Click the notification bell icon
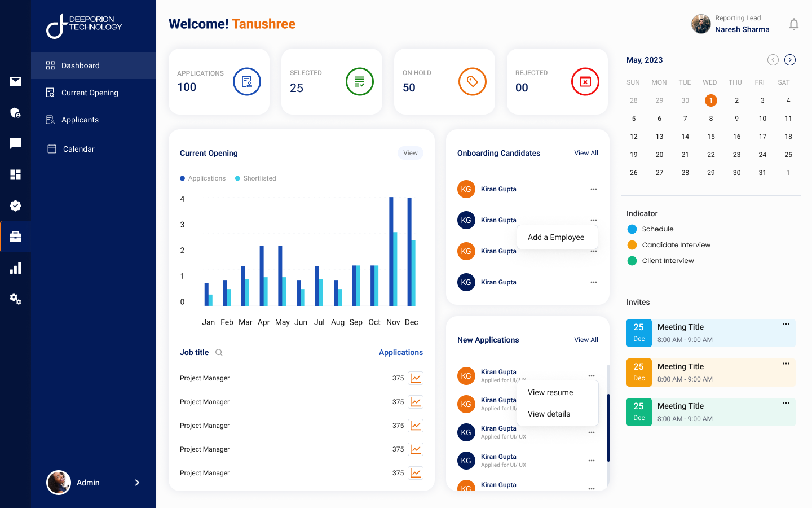This screenshot has height=508, width=812. (794, 24)
